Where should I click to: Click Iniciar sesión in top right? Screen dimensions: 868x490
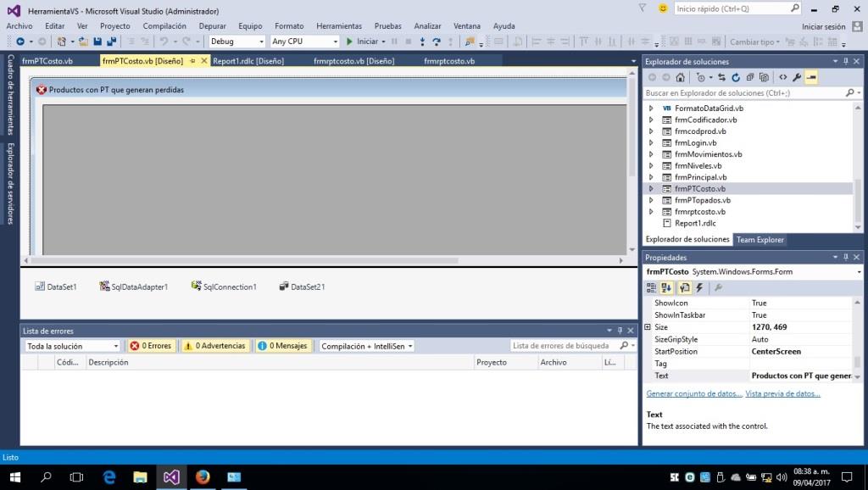(x=823, y=26)
